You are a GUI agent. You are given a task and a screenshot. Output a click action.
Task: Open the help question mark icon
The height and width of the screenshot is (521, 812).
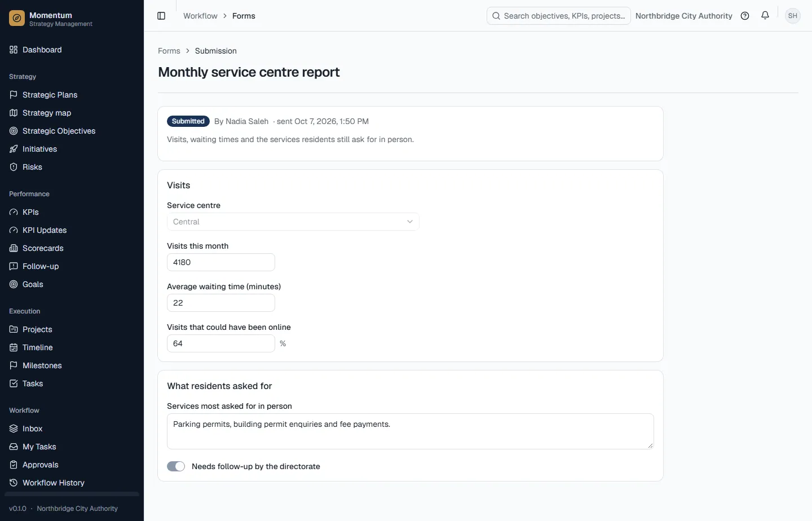pos(745,16)
